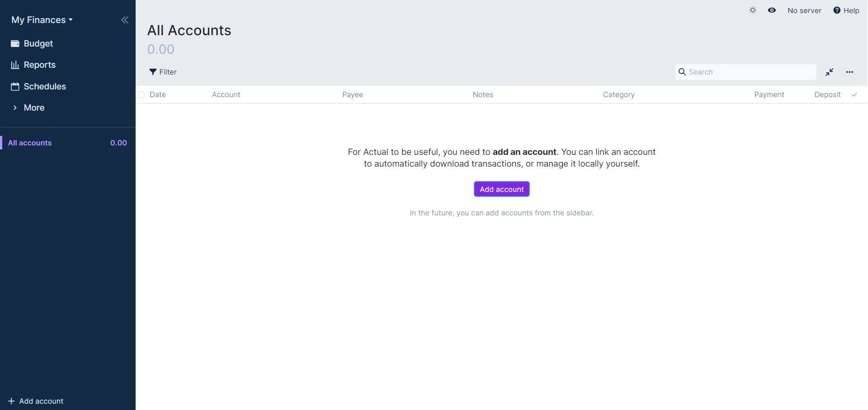The width and height of the screenshot is (868, 410).
Task: Open the My Finances dropdown menu
Action: click(42, 20)
